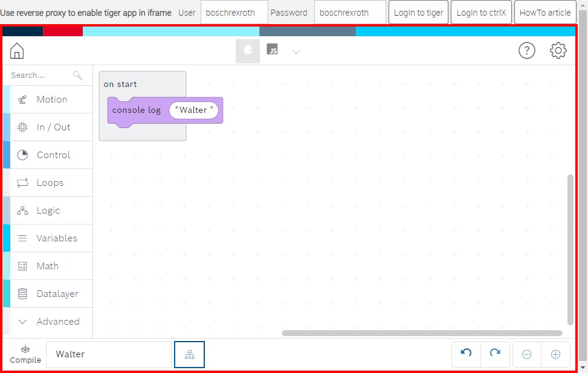Open the Loops block category
Viewport: 588px width, 373px height.
(48, 183)
